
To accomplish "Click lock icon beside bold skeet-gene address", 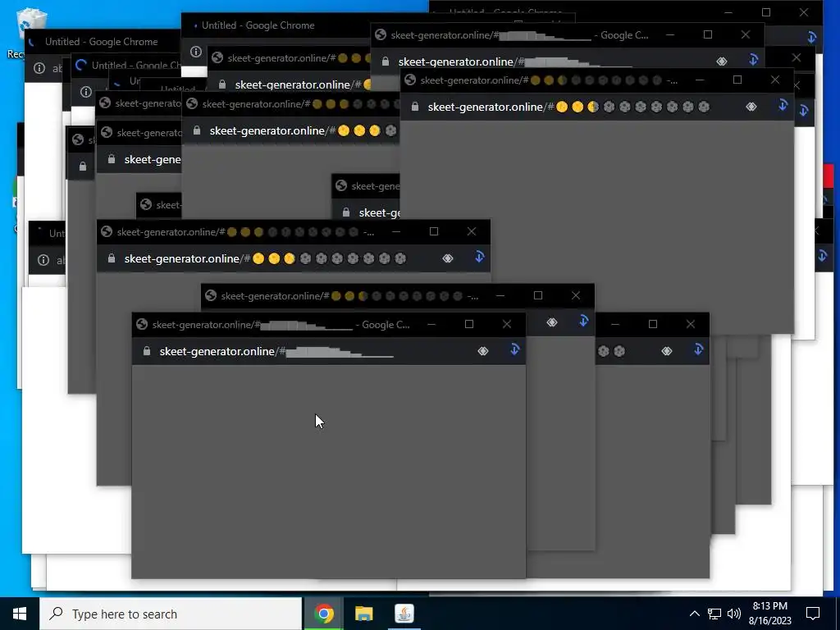I will click(112, 159).
